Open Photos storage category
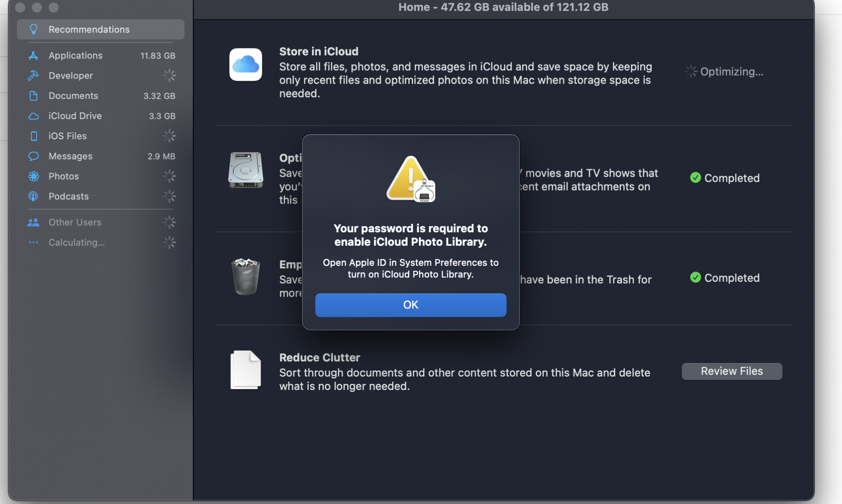Image resolution: width=842 pixels, height=504 pixels. click(x=100, y=176)
